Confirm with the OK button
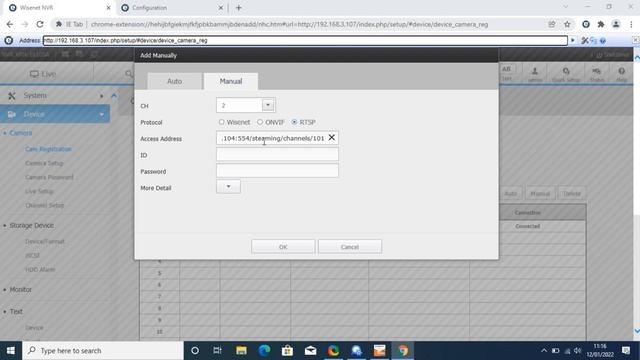The image size is (640, 360). click(x=283, y=247)
